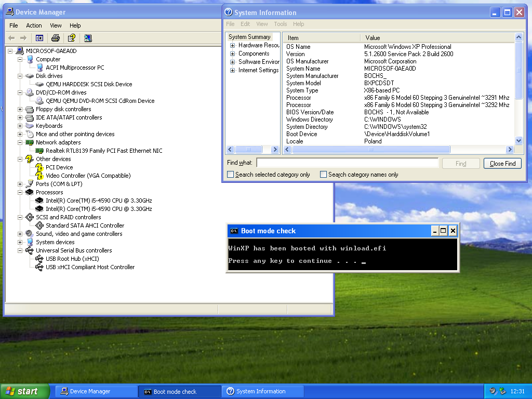Click the grayed Find button

coord(460,163)
